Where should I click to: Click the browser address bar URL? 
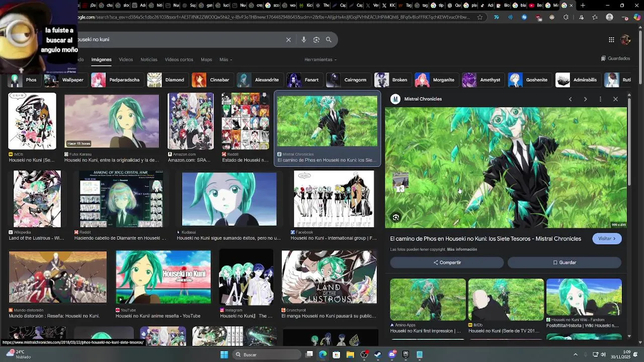pos(274,17)
